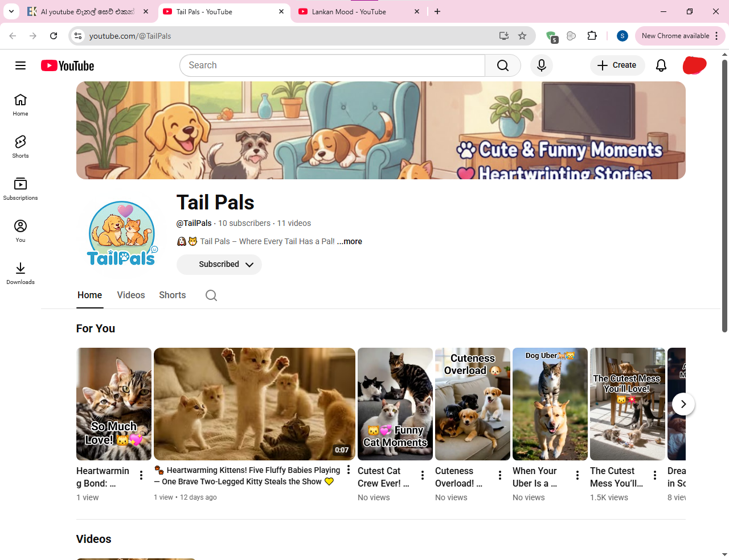This screenshot has height=560, width=729.
Task: Click the magnifier search button
Action: pyautogui.click(x=503, y=65)
